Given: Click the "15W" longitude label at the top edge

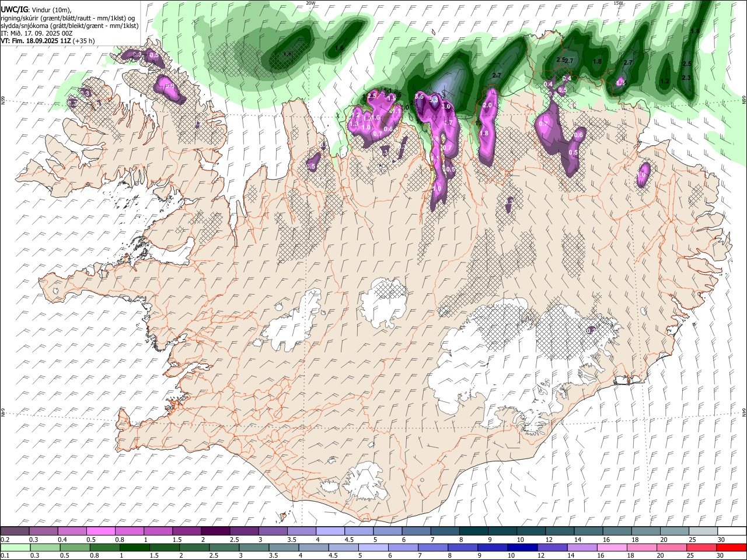Looking at the screenshot, I should point(618,3).
